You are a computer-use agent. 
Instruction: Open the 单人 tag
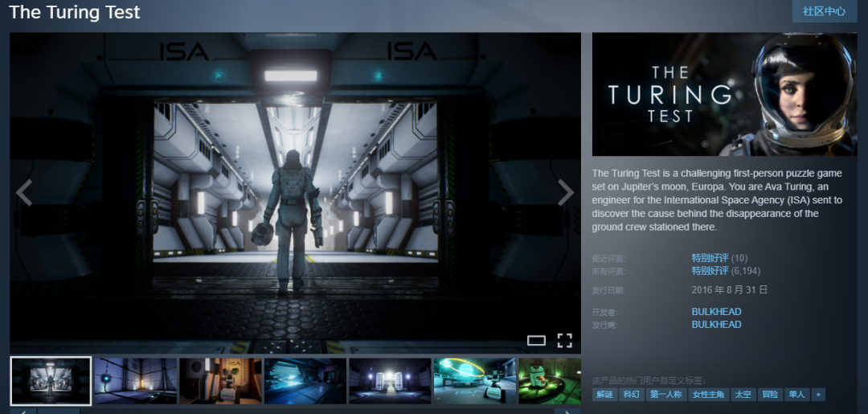click(x=796, y=395)
